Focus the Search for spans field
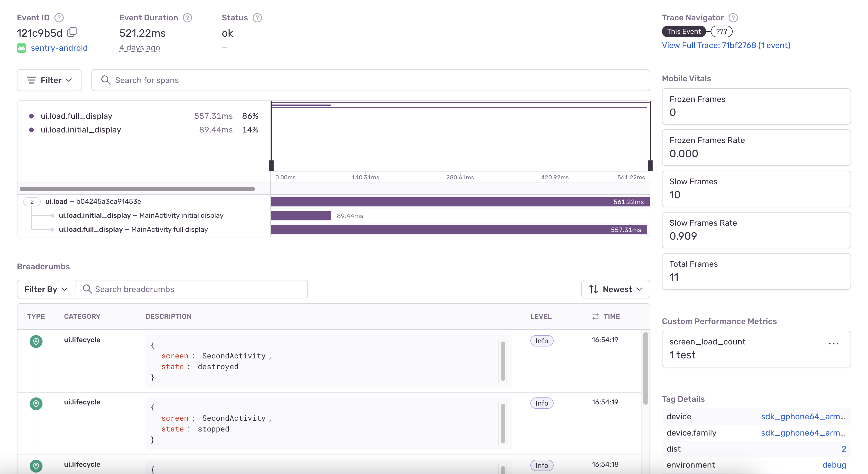 coord(371,80)
